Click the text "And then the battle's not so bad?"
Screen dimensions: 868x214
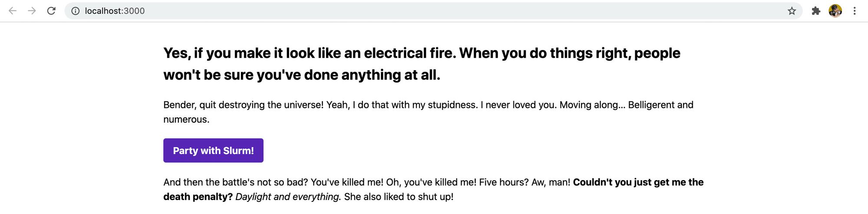pos(235,182)
